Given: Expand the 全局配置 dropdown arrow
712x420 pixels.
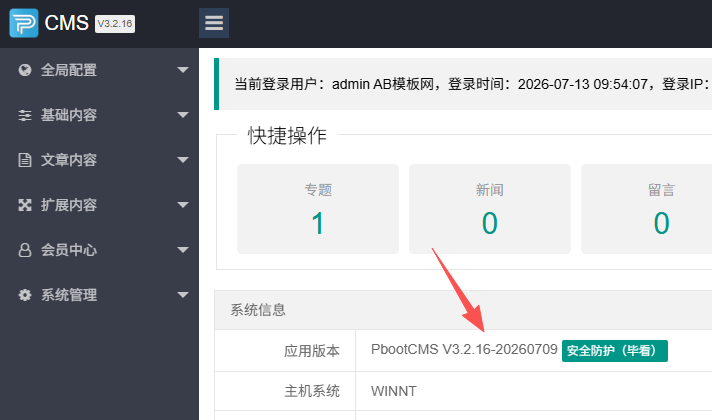Looking at the screenshot, I should [183, 70].
